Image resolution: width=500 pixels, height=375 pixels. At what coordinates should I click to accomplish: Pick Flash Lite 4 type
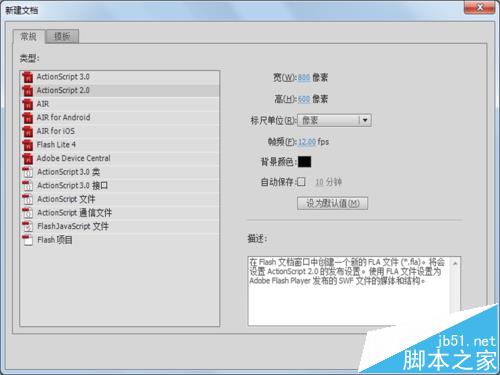[120, 145]
